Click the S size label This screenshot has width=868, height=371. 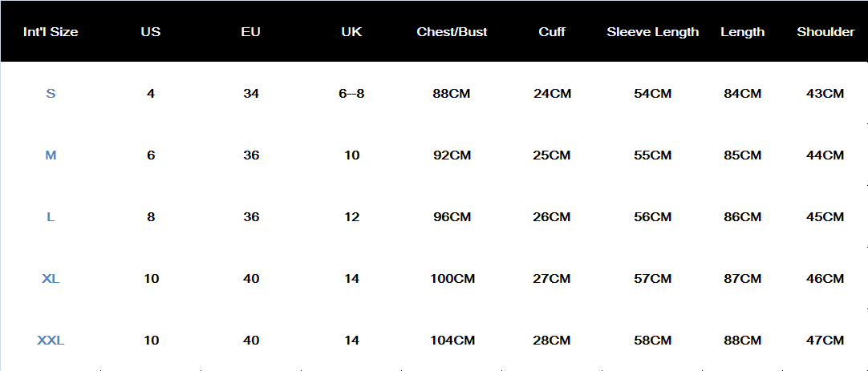pos(51,94)
